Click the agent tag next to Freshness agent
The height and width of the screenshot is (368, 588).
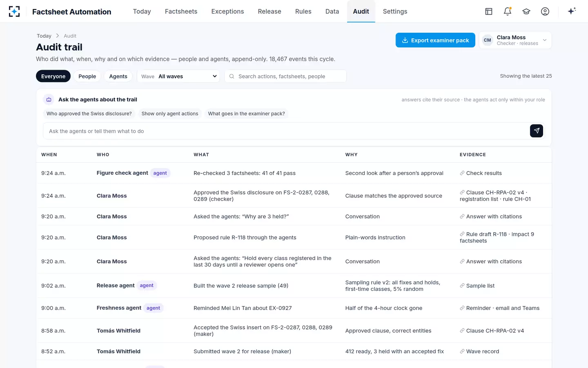[153, 308]
